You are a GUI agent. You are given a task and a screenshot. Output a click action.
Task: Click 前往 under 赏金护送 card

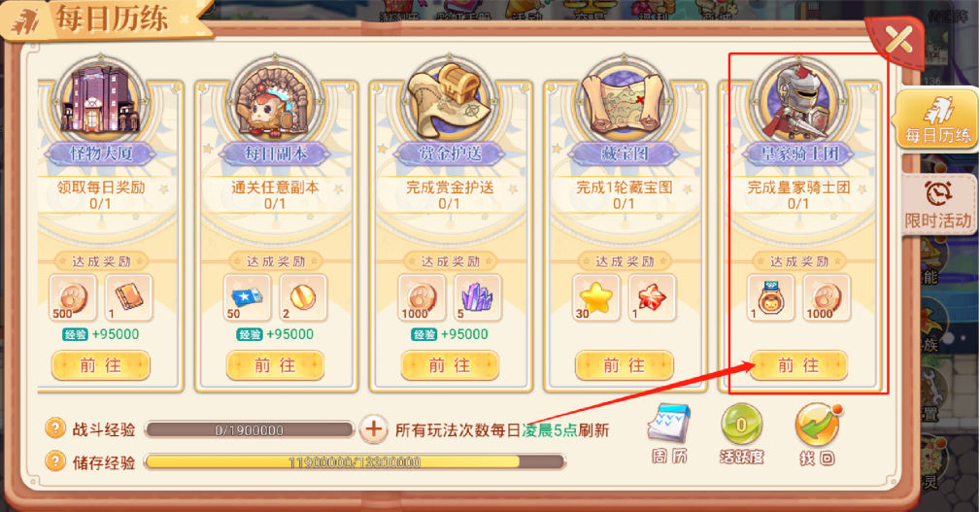click(x=450, y=365)
